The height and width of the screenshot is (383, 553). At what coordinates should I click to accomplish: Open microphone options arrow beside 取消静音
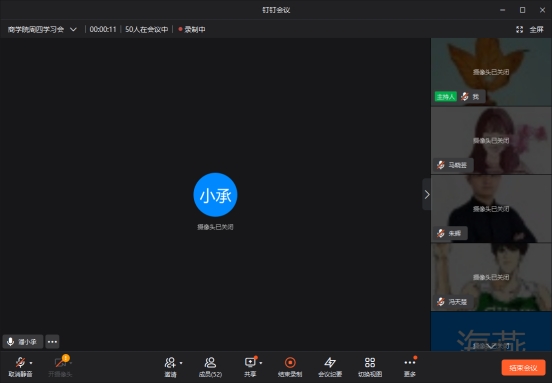31,363
